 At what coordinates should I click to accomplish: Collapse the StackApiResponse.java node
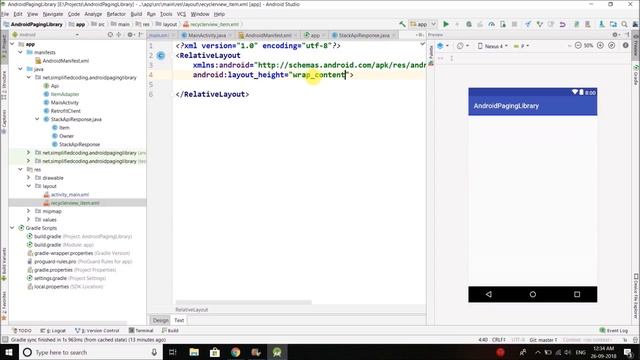point(37,119)
